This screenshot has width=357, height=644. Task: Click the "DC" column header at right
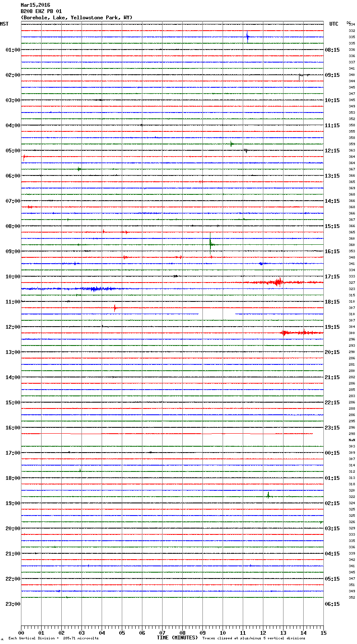tap(349, 22)
